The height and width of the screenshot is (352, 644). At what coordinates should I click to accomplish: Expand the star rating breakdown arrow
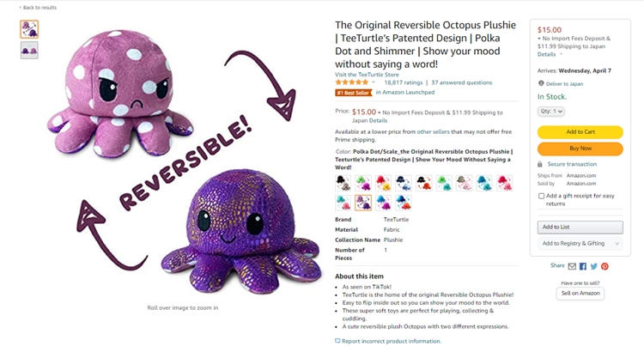374,82
